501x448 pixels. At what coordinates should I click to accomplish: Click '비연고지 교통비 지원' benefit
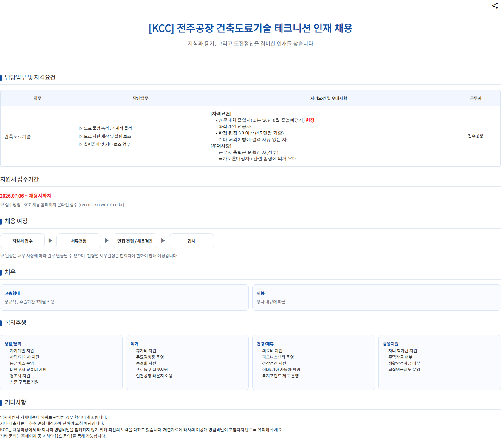28,370
